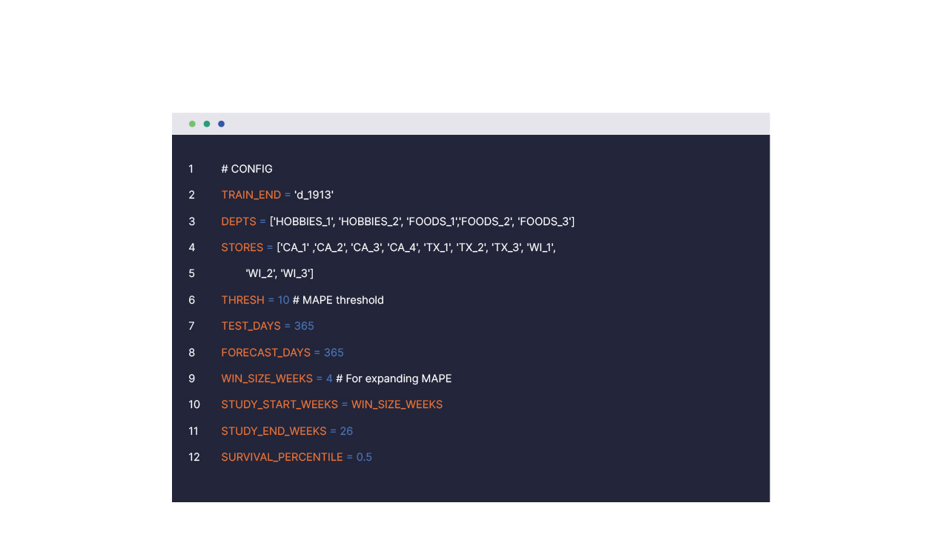Click the STUDY_END_WEEKS variable name
946x560 pixels.
274,431
